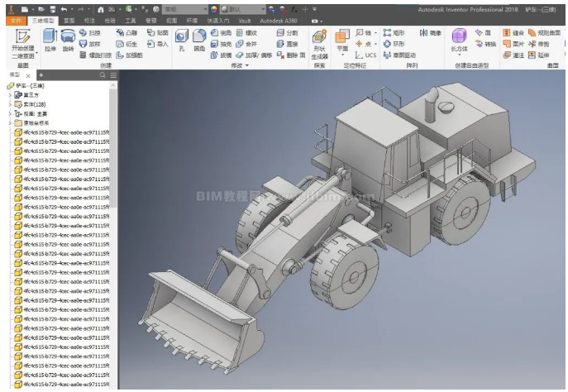This screenshot has width=568, height=392.
Task: Click the Mirror (镜像) tool
Action: 431,33
